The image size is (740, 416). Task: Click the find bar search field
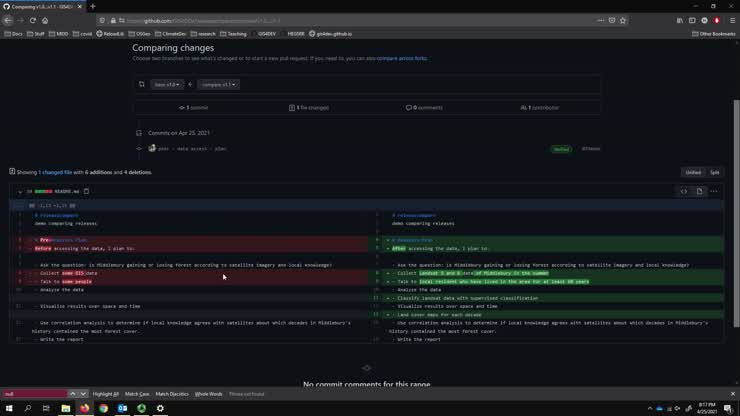point(35,394)
